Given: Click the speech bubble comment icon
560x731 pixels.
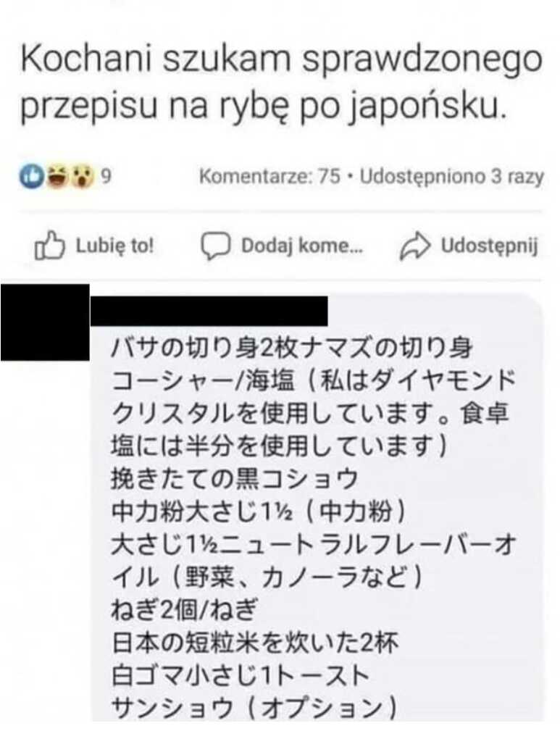Looking at the screenshot, I should [215, 246].
